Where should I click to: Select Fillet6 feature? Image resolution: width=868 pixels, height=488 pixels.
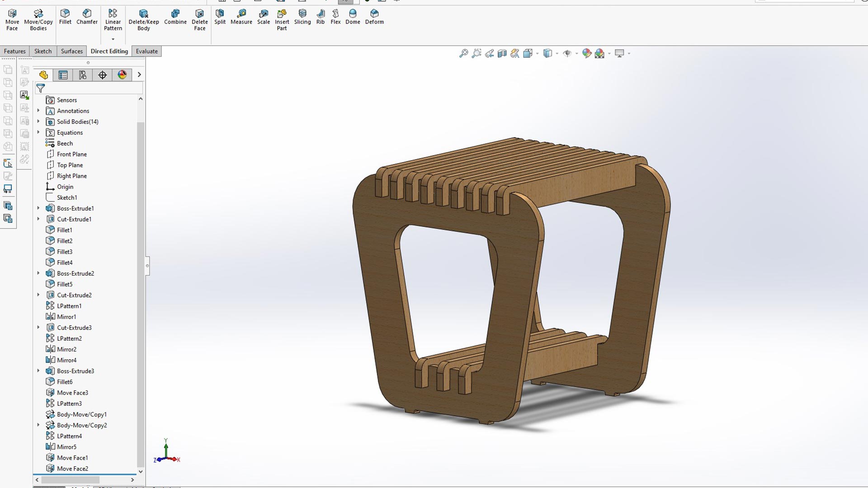coord(59,382)
